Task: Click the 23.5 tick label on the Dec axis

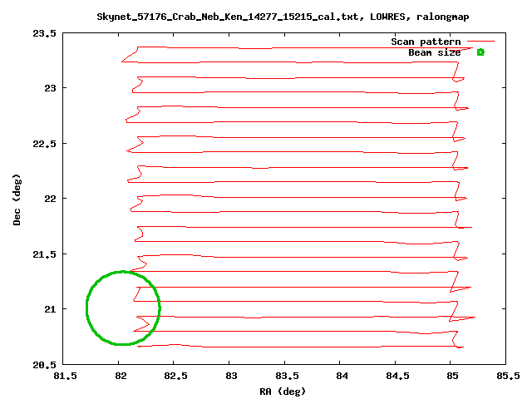Action: (x=44, y=33)
